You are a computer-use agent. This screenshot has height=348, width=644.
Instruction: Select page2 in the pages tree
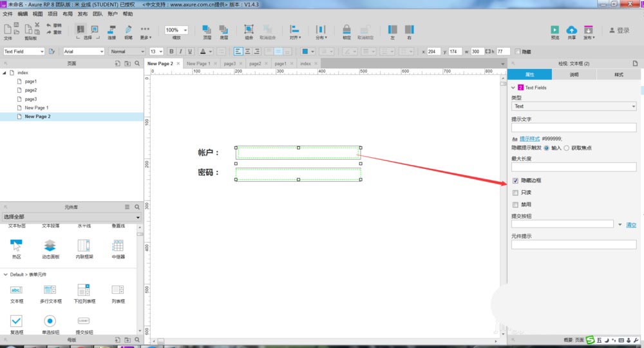[x=31, y=90]
